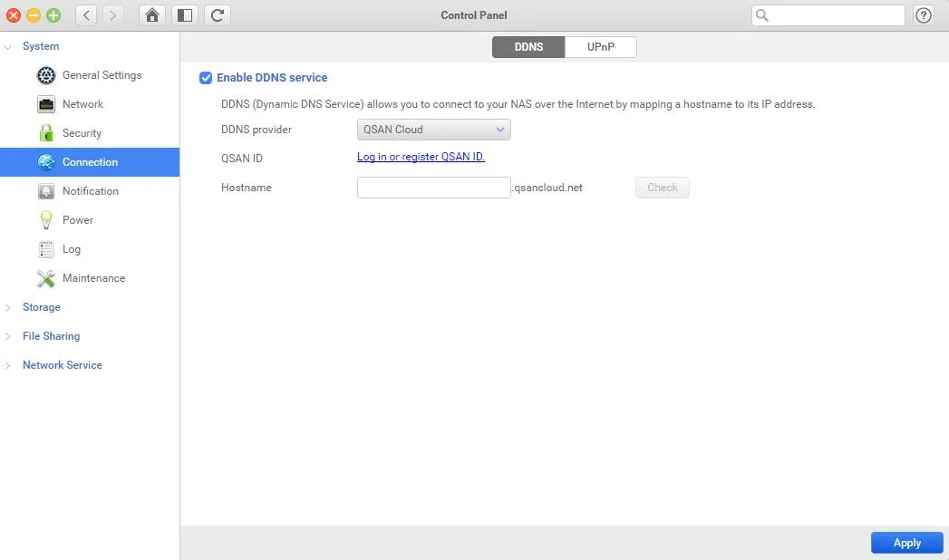Refresh the Control Panel page
The width and height of the screenshot is (949, 560).
pyautogui.click(x=218, y=15)
